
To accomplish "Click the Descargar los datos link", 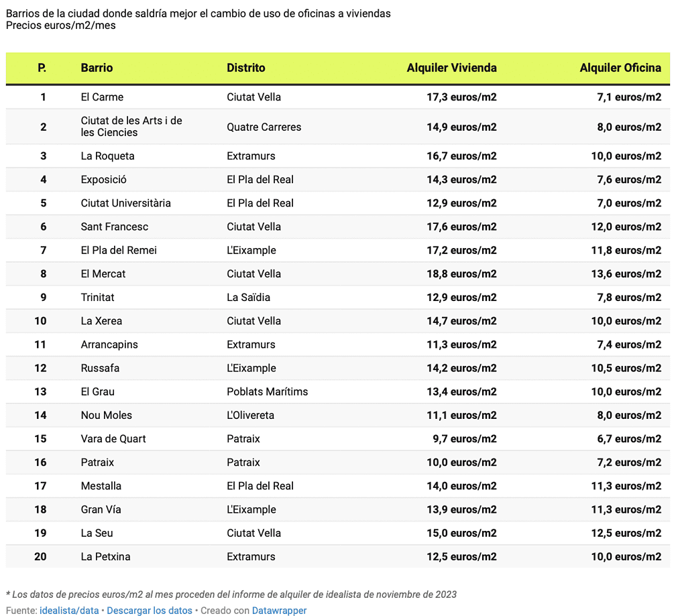I will [x=150, y=611].
